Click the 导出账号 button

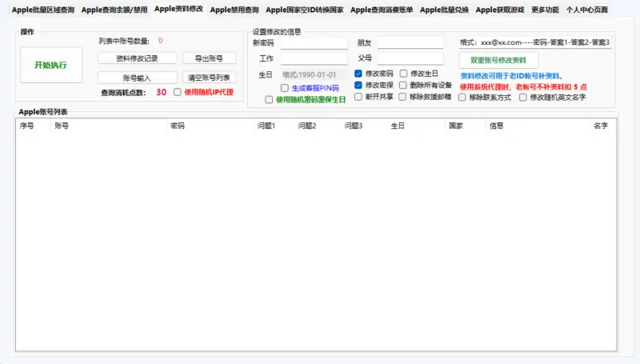209,58
